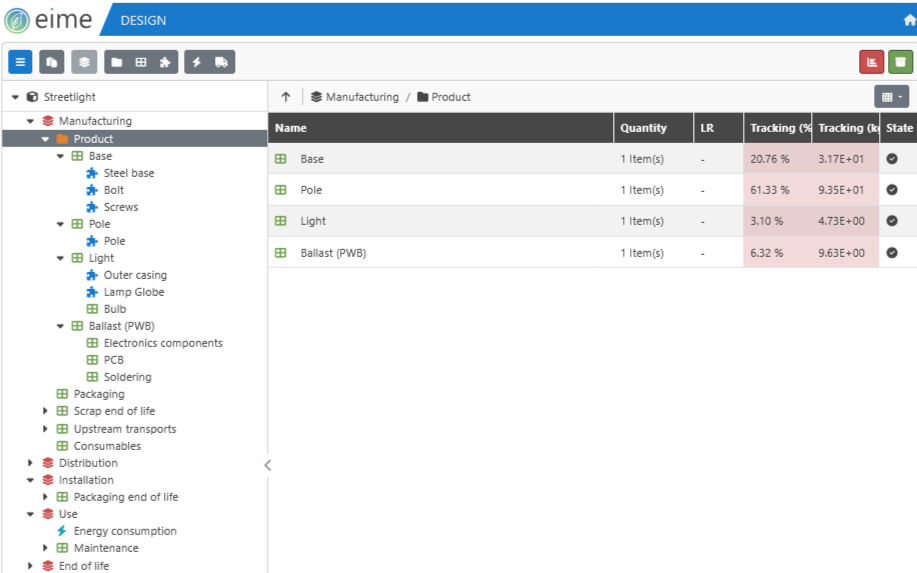Collapse the Use phase node
Screen dimensions: 917x573
30,514
